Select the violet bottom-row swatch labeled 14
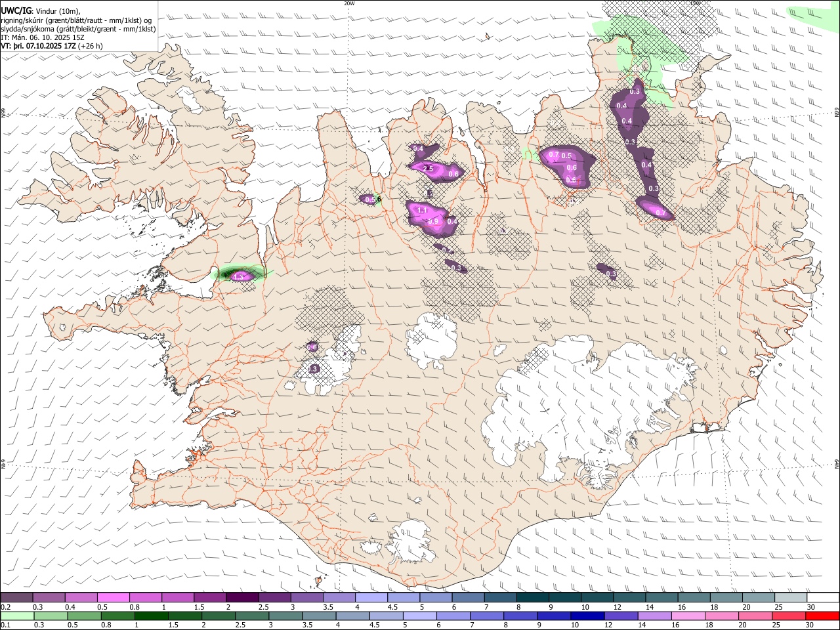 (656, 616)
